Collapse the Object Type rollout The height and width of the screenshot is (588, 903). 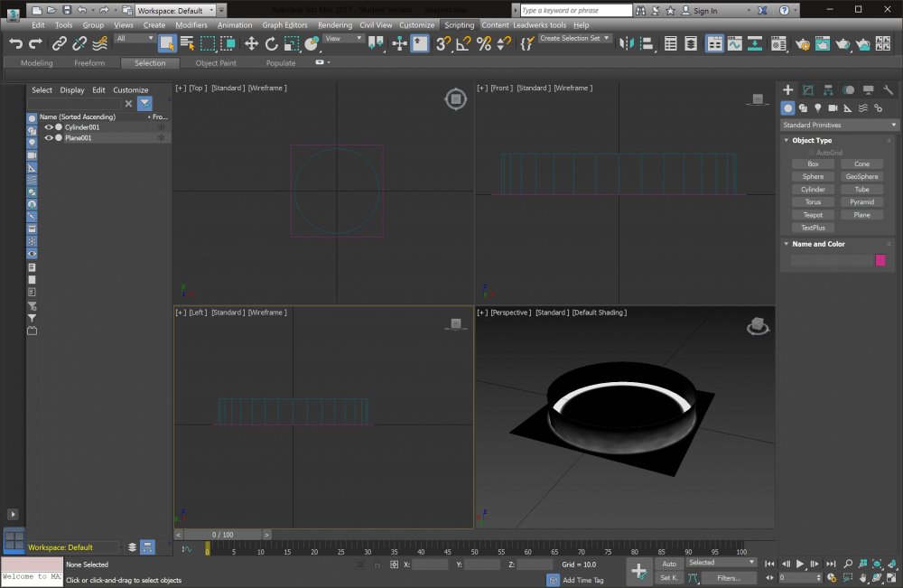[812, 141]
